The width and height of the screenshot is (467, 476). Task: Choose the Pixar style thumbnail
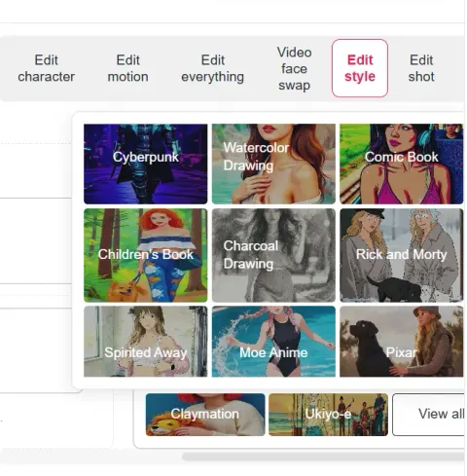tap(402, 342)
